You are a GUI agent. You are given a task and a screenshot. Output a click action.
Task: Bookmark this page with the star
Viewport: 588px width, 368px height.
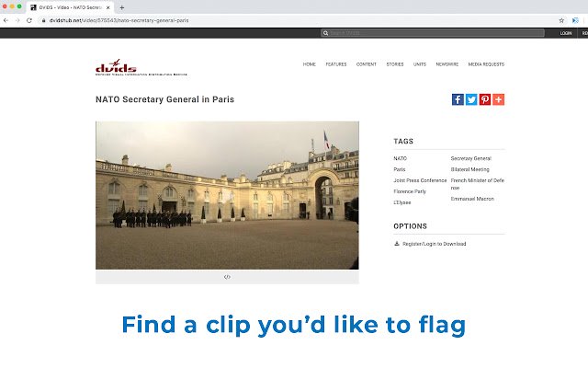point(561,20)
